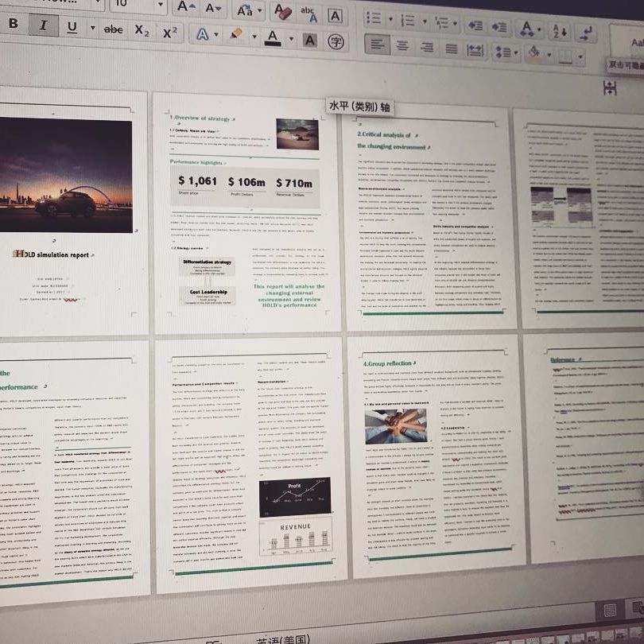Click Revenue chart in document

pyautogui.click(x=295, y=537)
